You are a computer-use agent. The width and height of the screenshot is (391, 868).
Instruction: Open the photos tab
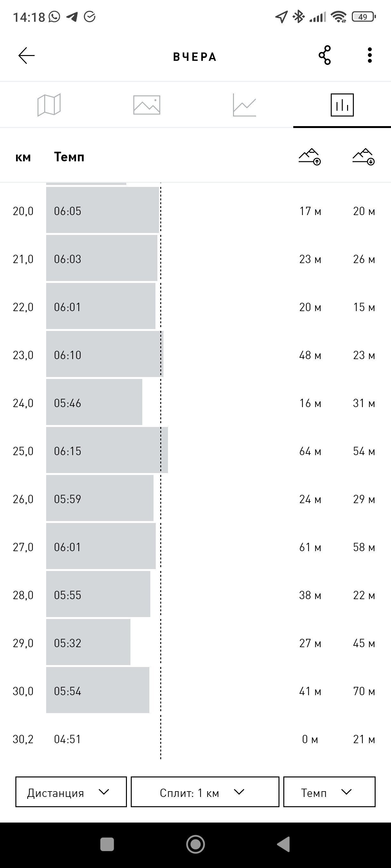[146, 105]
